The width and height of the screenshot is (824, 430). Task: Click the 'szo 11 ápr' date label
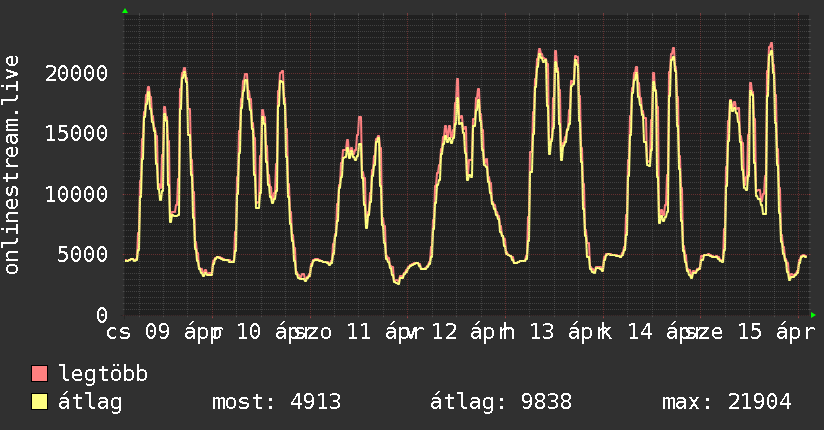357,333
